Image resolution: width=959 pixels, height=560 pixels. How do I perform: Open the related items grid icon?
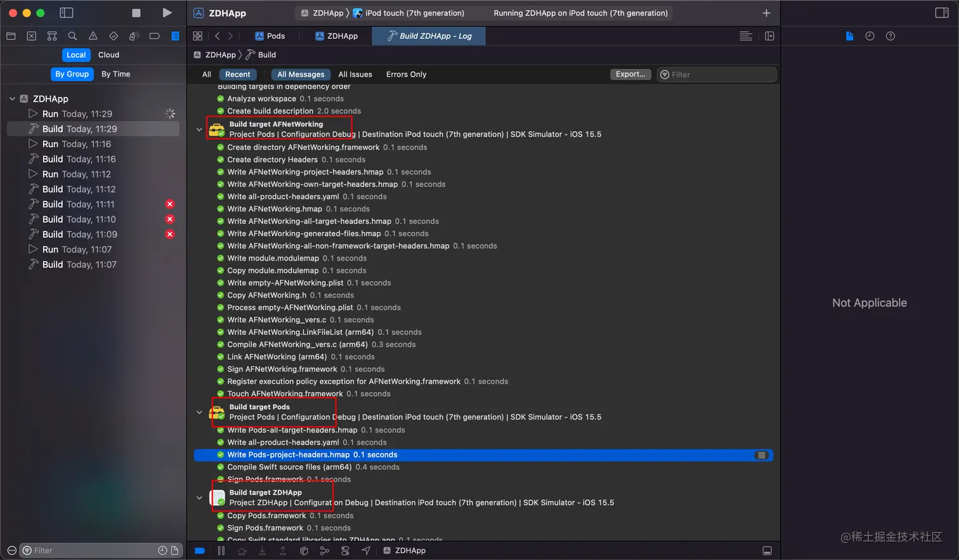click(x=197, y=36)
